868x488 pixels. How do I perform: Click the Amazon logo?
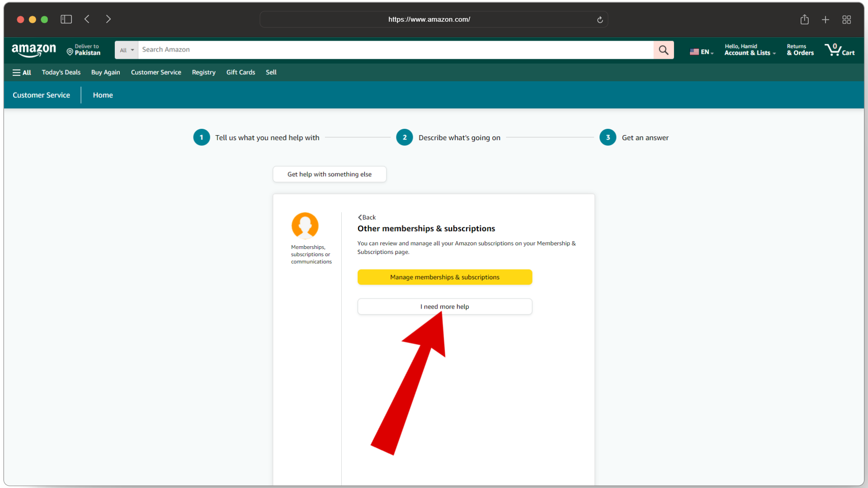pyautogui.click(x=34, y=50)
